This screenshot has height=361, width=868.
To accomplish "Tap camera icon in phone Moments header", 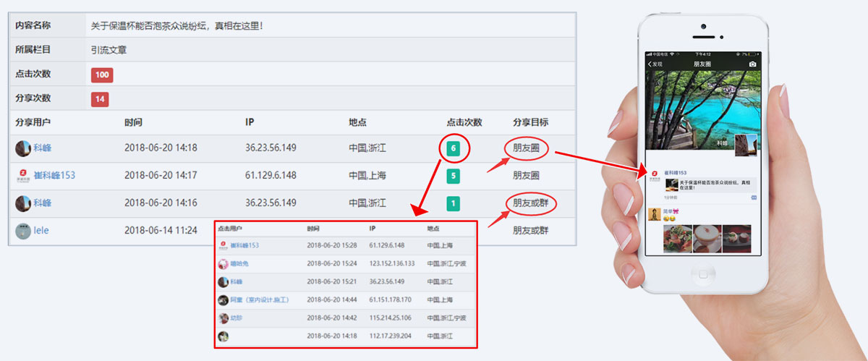I will point(753,64).
